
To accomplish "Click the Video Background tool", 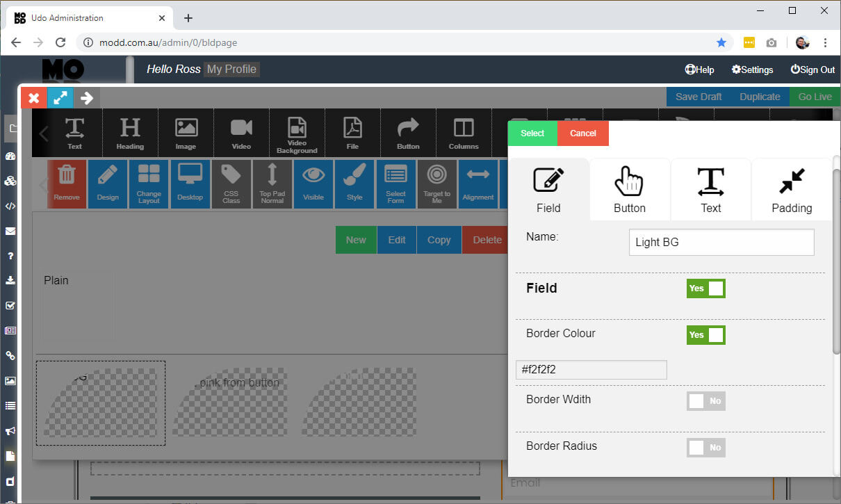I will click(x=297, y=133).
